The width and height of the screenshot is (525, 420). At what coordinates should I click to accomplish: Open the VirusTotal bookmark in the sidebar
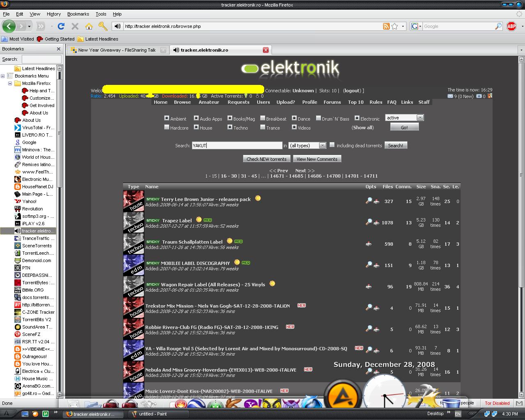pos(38,128)
